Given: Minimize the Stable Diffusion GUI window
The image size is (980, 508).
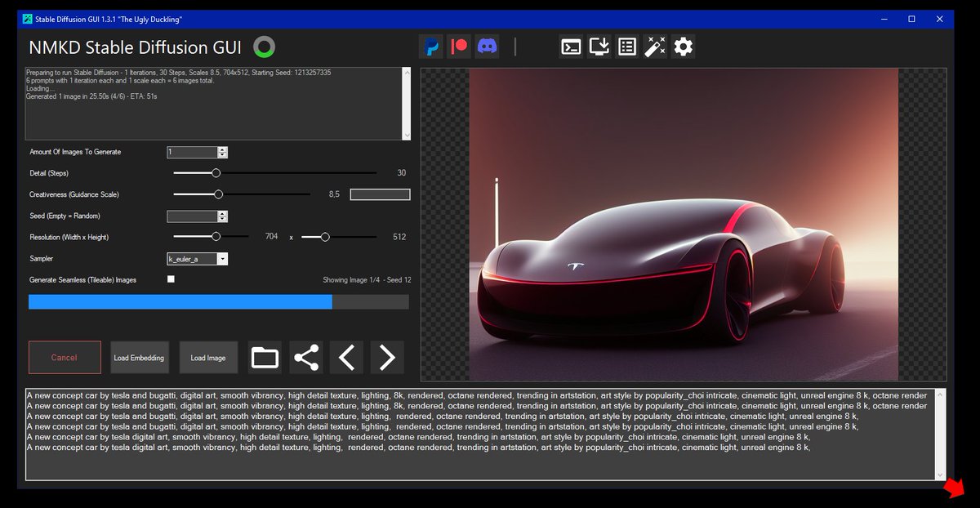Looking at the screenshot, I should point(884,19).
